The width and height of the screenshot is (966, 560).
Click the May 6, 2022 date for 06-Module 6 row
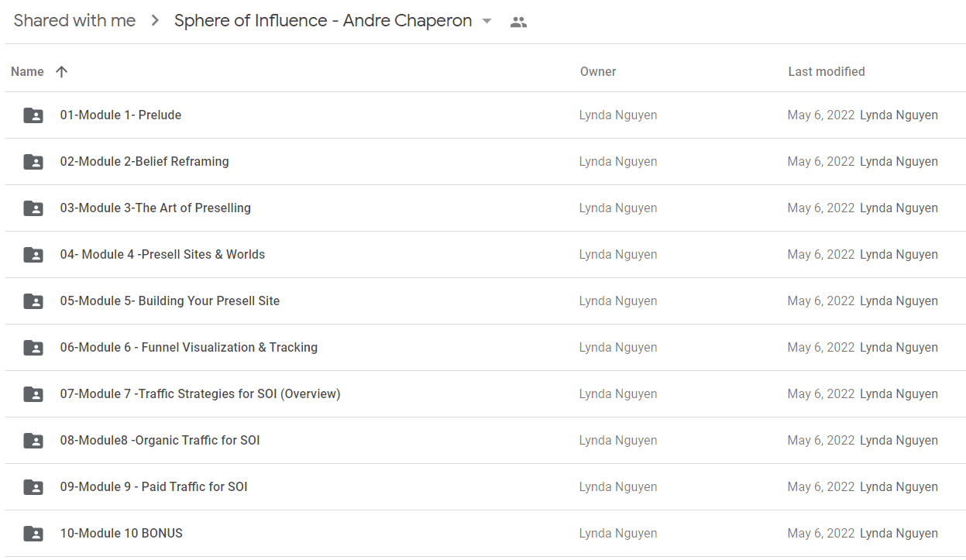(x=821, y=347)
